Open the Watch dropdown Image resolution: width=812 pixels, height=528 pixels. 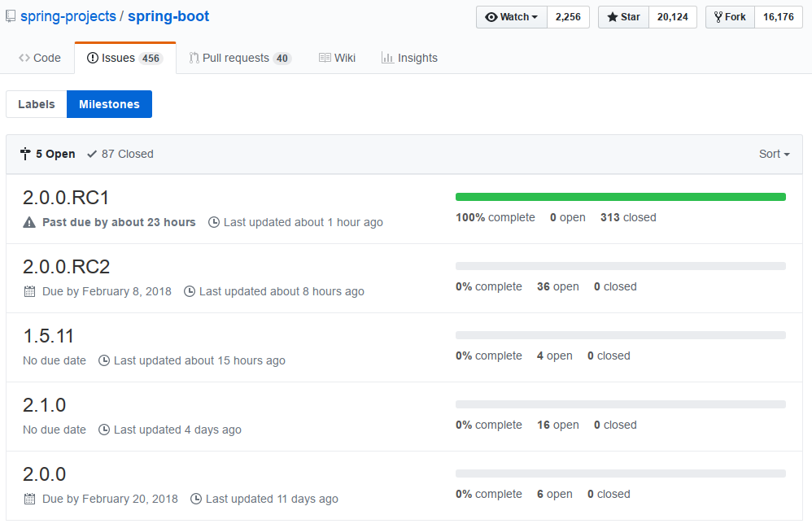(512, 17)
